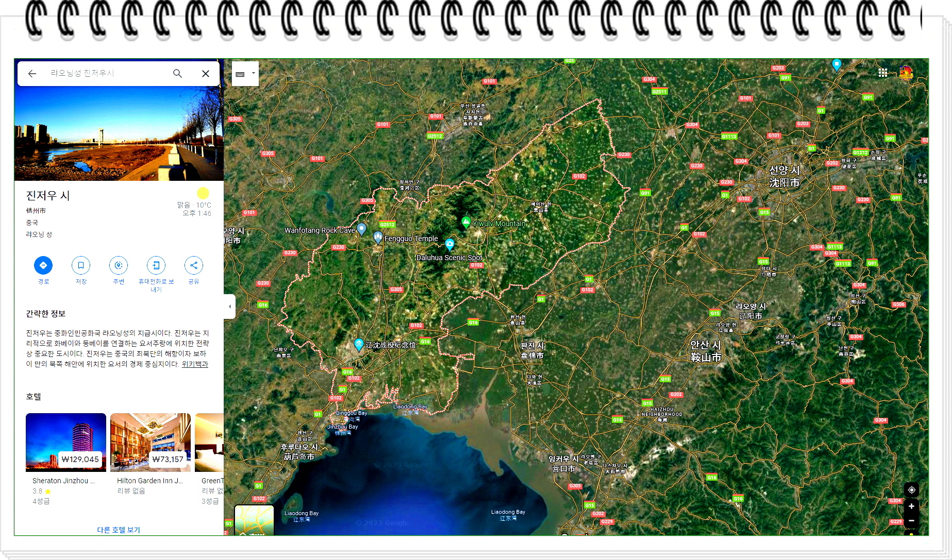Send to phone with 휴대전화로 보내기 icon
The height and width of the screenshot is (560, 952).
[156, 265]
